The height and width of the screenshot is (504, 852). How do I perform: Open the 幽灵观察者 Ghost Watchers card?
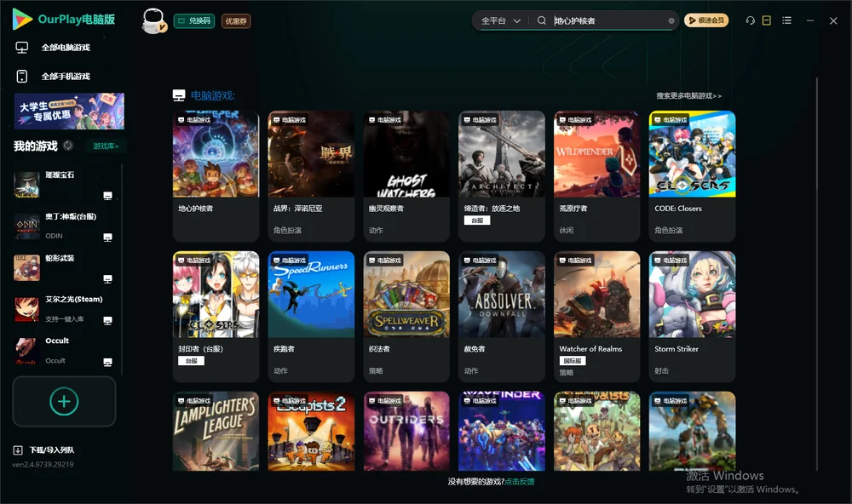pyautogui.click(x=406, y=176)
